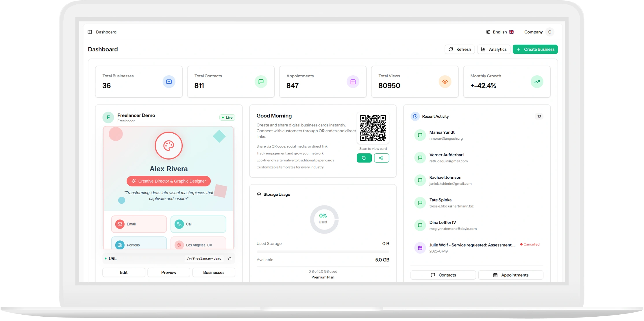Open Julie Wolf service request entry
The image size is (644, 321).
(477, 248)
